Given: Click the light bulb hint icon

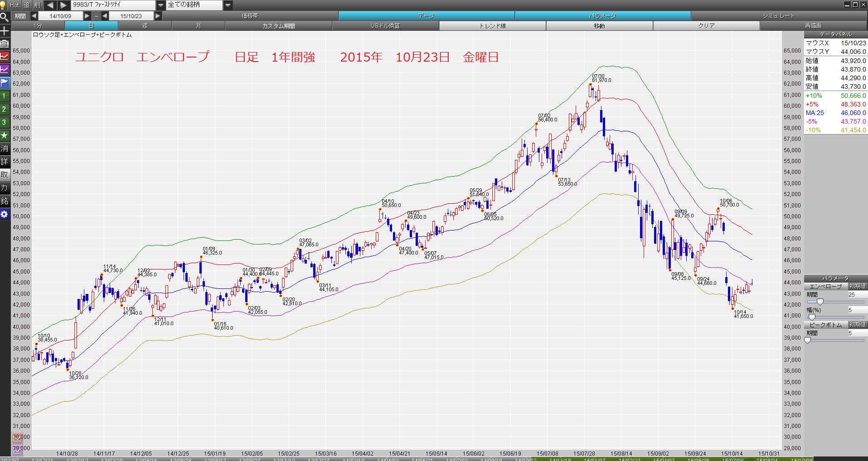Looking at the screenshot, I should pos(3,5).
